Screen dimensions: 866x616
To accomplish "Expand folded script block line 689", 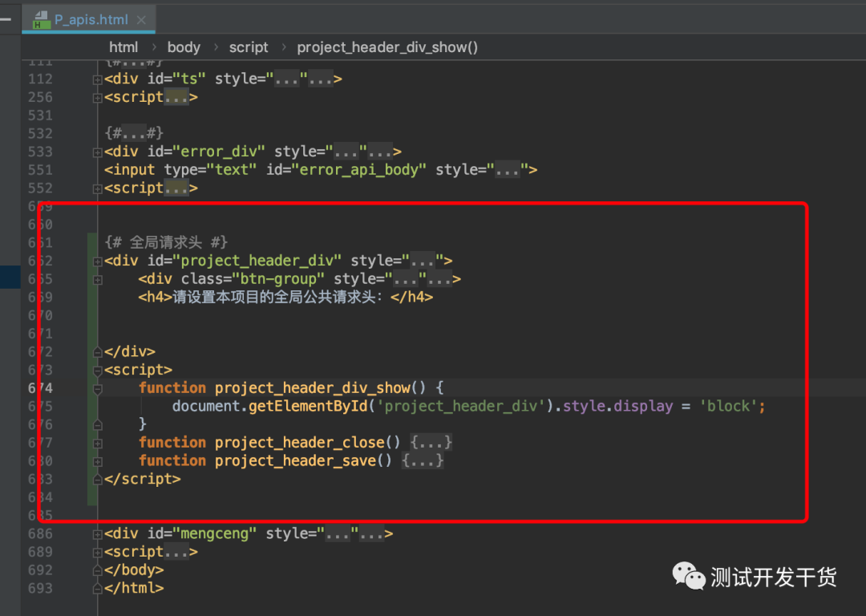I will (98, 553).
